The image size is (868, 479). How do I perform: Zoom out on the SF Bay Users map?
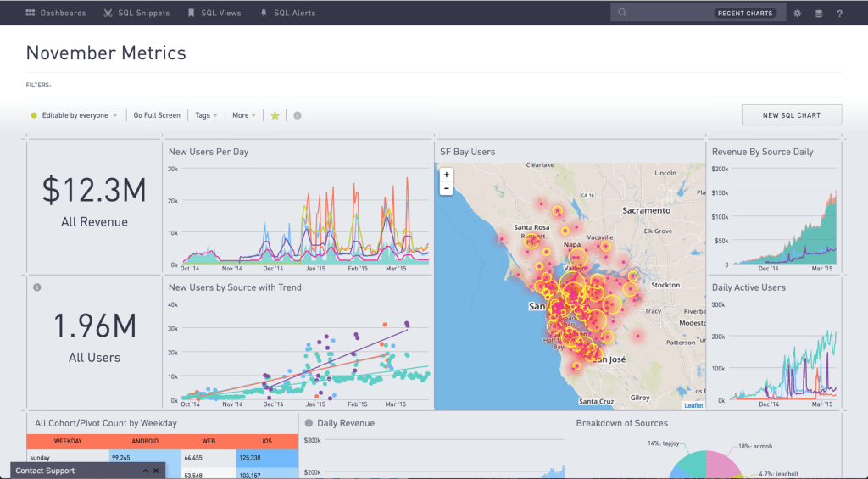(x=447, y=188)
